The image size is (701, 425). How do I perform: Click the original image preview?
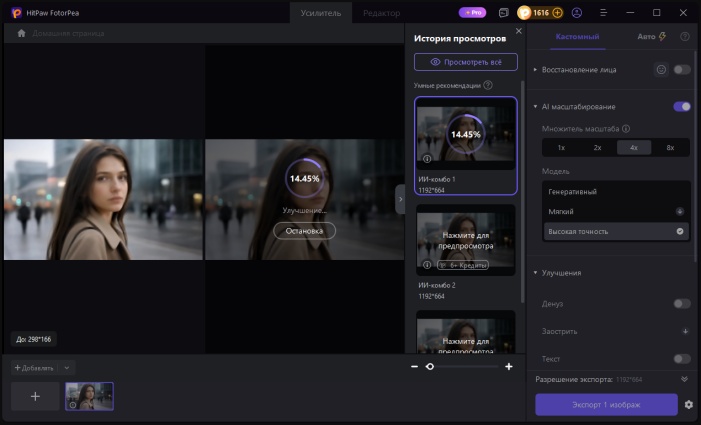coord(103,199)
